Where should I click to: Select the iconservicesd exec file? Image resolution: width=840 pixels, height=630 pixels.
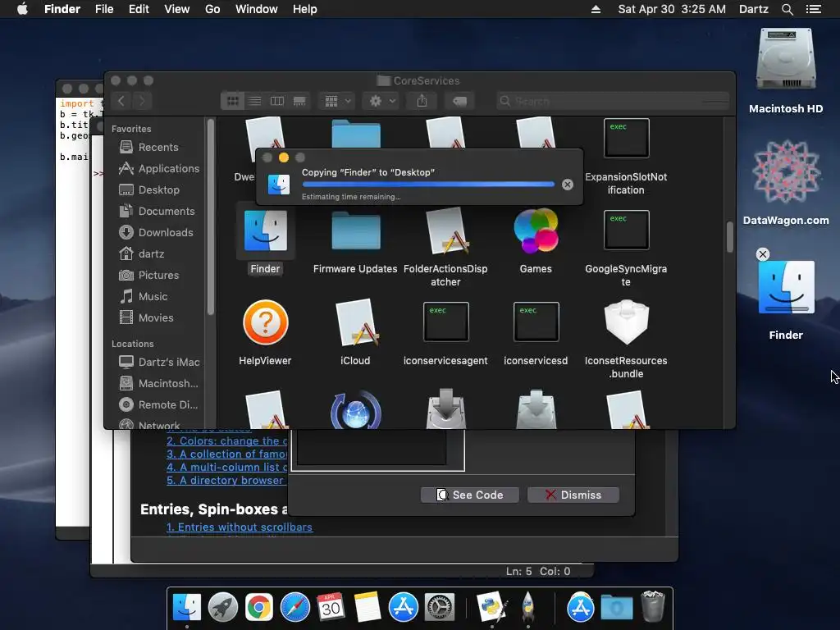click(x=536, y=322)
